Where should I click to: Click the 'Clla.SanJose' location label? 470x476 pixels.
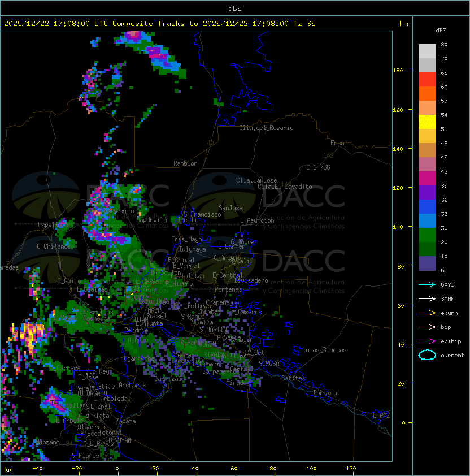256,180
